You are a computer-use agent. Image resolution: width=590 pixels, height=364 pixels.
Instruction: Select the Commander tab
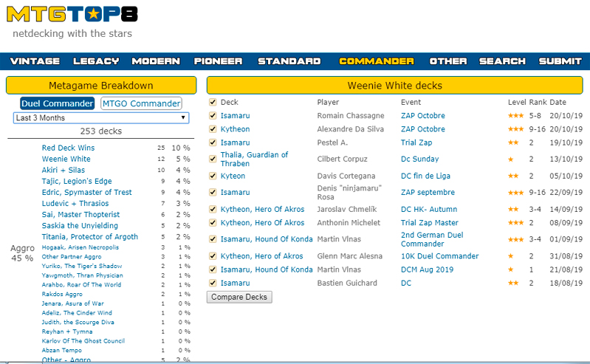[x=377, y=61]
